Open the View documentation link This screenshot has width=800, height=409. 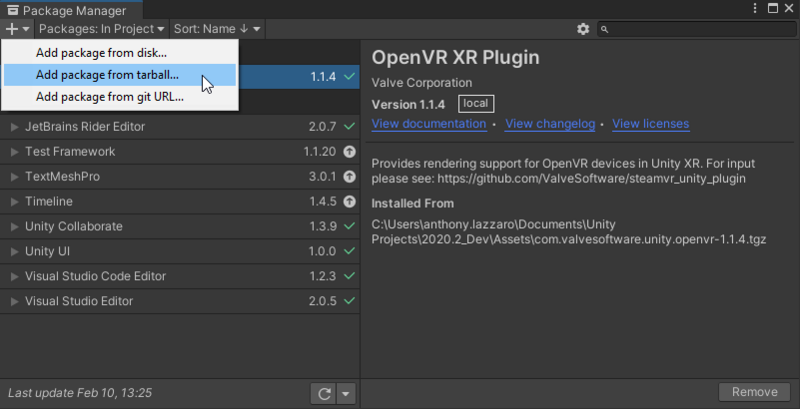(429, 124)
